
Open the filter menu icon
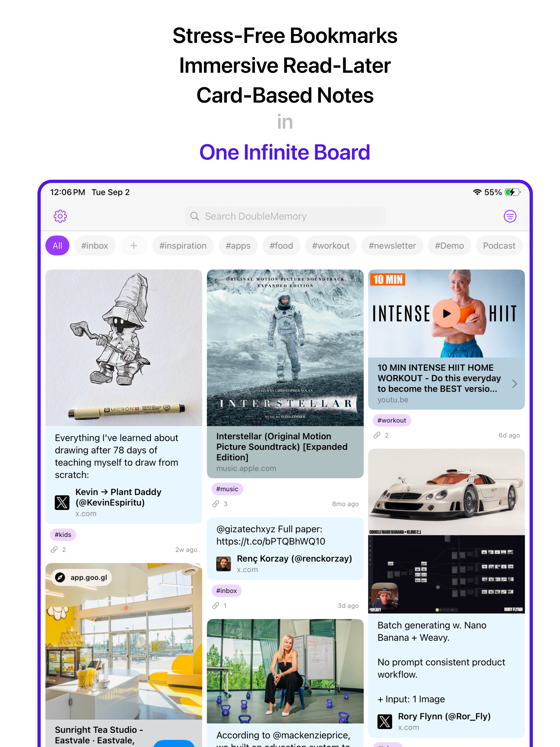510,216
